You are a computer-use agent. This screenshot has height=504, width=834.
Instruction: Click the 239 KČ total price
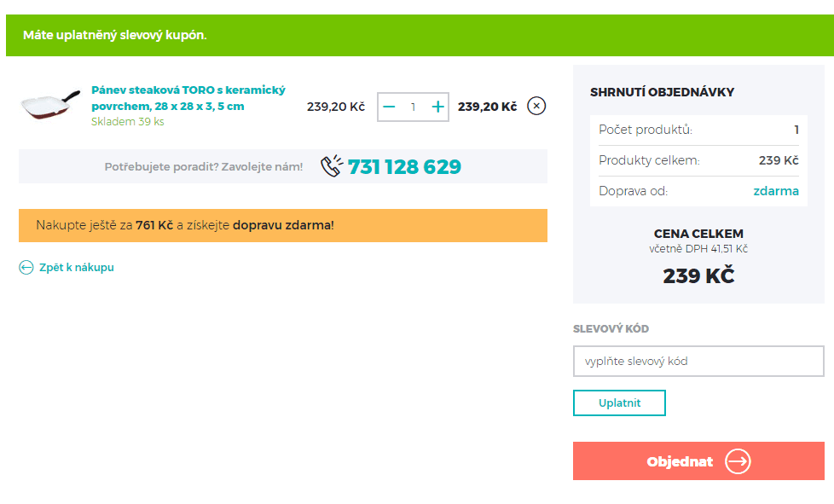pos(698,276)
